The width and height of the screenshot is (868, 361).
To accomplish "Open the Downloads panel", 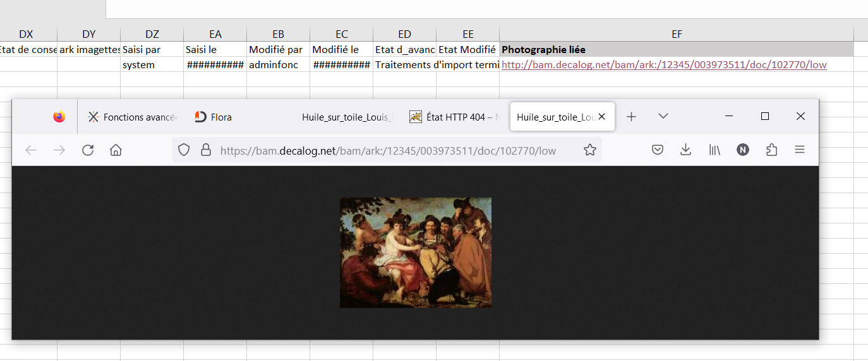I will click(685, 150).
